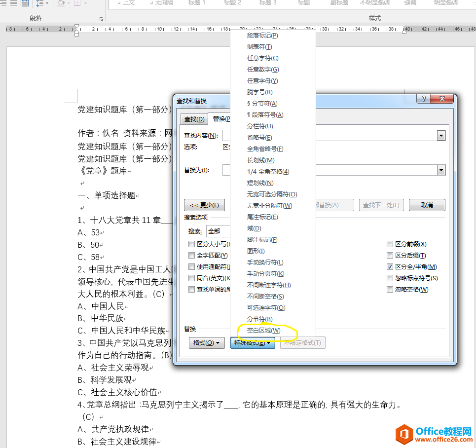476x448 pixels.
Task: Tick the 区分前缀 checkbox
Action: (x=390, y=244)
